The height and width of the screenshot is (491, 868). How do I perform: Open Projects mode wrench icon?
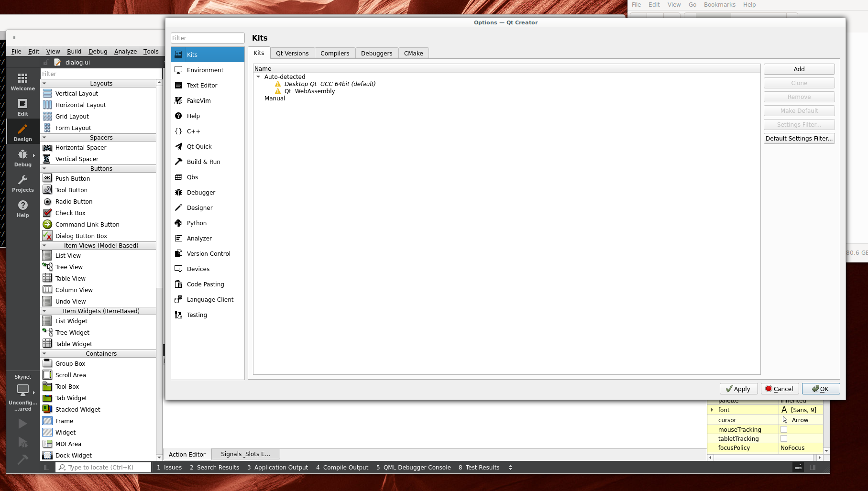[x=22, y=183]
